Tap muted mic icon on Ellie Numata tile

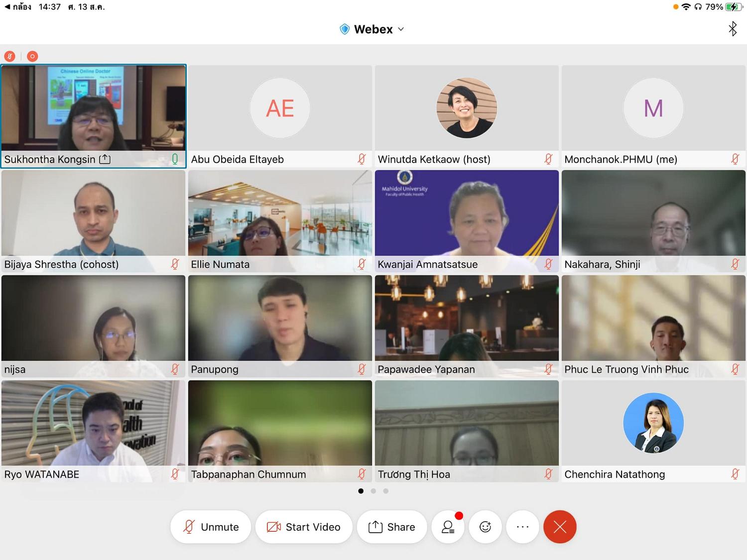362,264
